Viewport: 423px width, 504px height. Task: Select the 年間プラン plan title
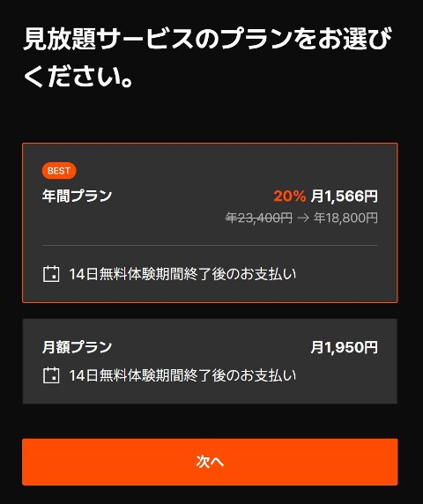click(78, 196)
